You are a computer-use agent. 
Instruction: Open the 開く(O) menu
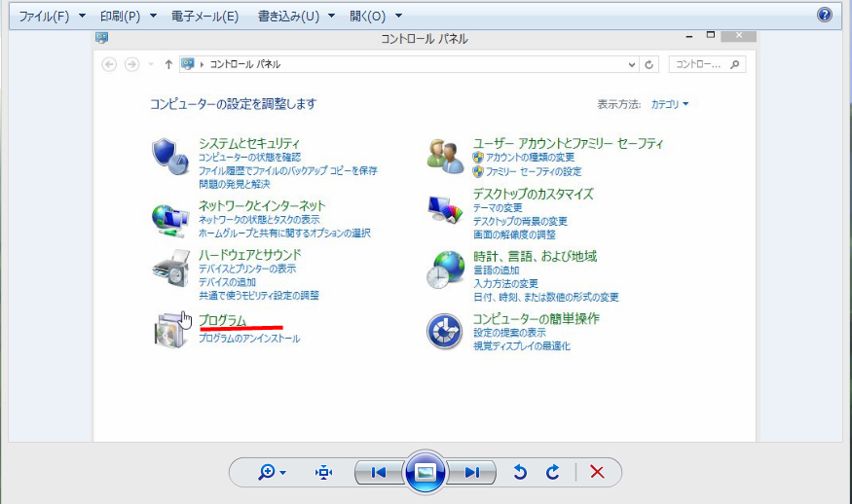coord(368,17)
